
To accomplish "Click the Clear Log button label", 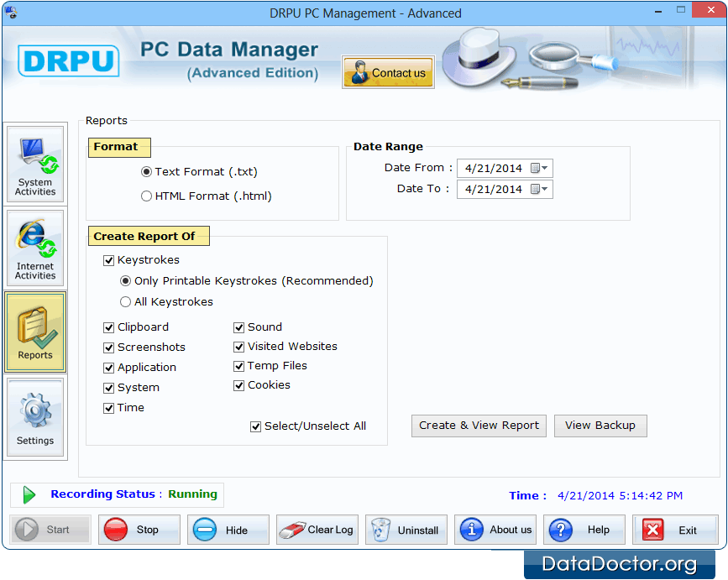I will pyautogui.click(x=330, y=530).
